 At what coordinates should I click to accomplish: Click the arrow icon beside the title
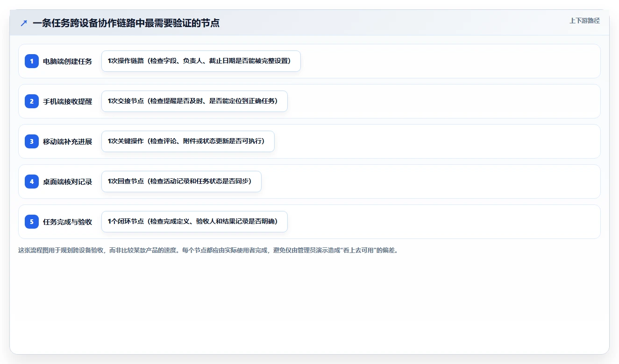(24, 23)
